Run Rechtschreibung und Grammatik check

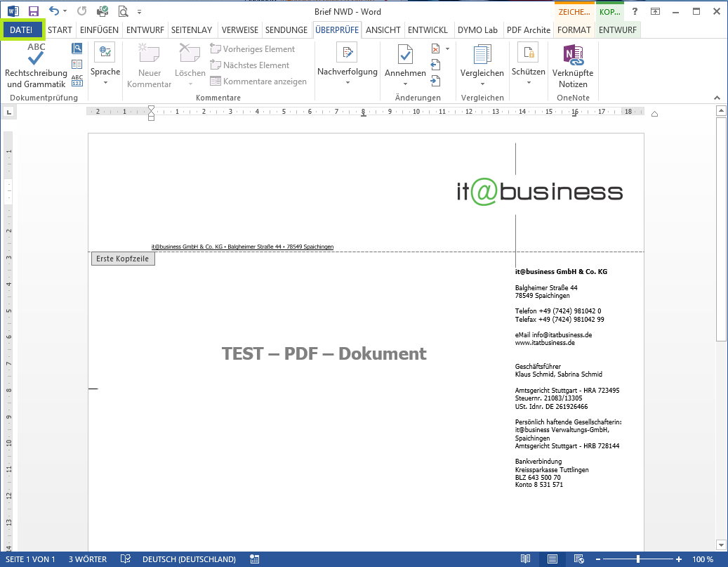point(36,65)
